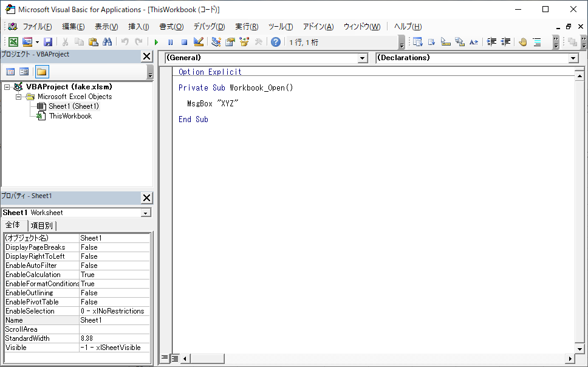Run macro with the green play icon
Image resolution: width=588 pixels, height=367 pixels.
tap(156, 42)
